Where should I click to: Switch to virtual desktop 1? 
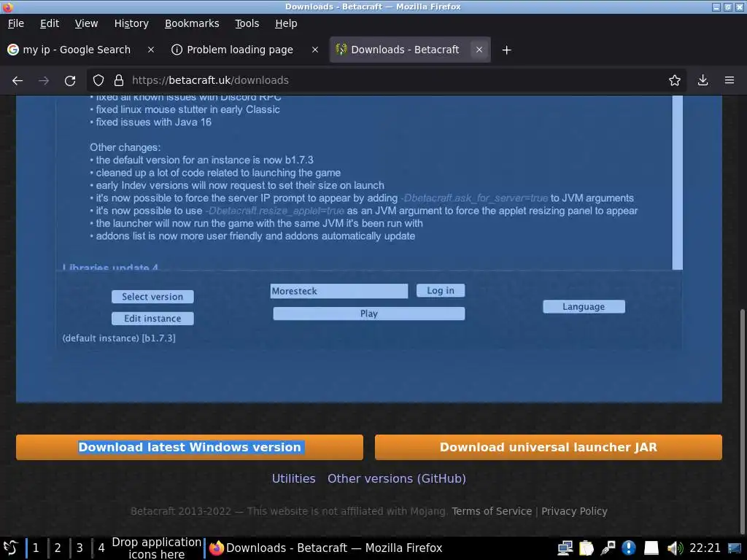click(36, 548)
